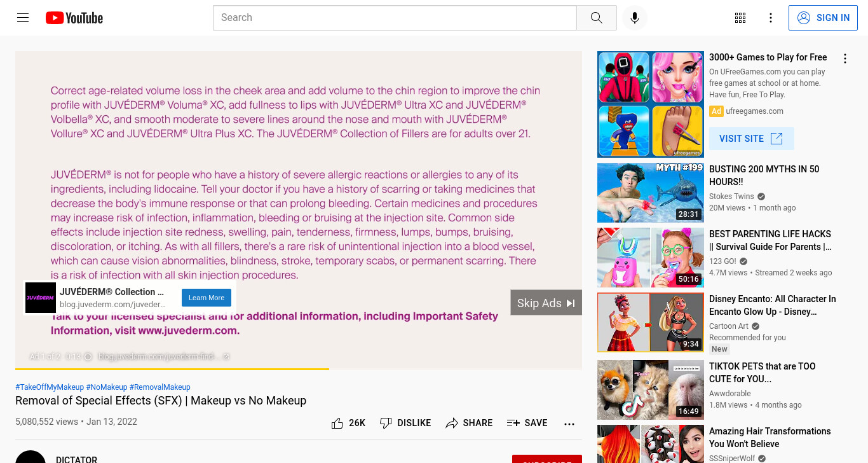Focus the Search input field
This screenshot has width=868, height=463.
[x=395, y=18]
